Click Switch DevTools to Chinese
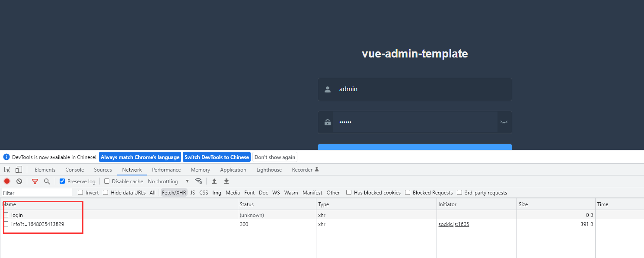The width and height of the screenshot is (644, 258). click(x=217, y=157)
